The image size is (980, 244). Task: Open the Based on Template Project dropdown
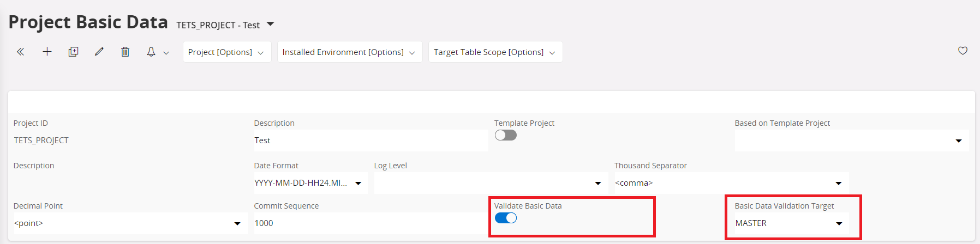(959, 141)
